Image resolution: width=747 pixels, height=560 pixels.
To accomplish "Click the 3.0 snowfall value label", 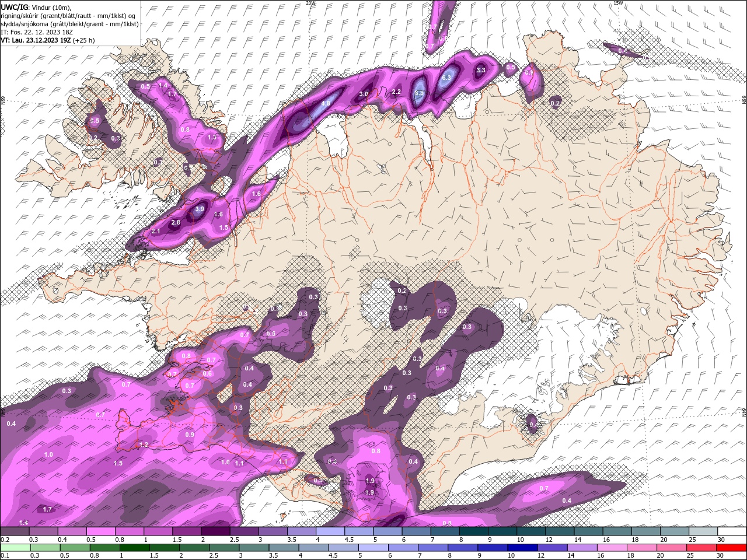I will point(364,94).
